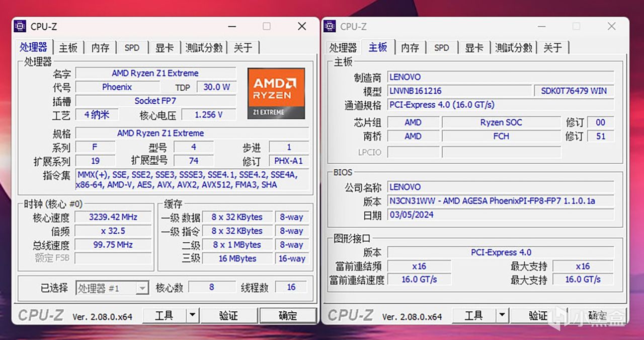Minimize the left CPU-Z window
Viewport: 644px width, 340px height.
click(232, 26)
